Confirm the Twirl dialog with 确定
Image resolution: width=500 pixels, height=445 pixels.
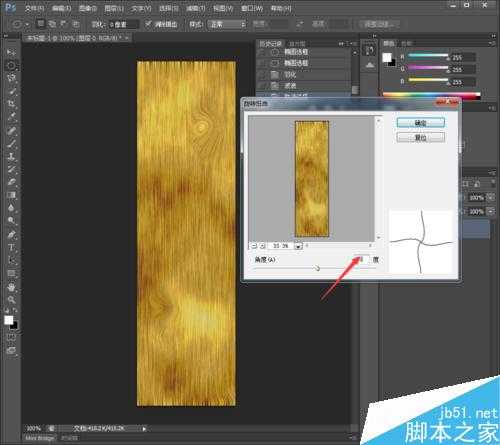[420, 123]
